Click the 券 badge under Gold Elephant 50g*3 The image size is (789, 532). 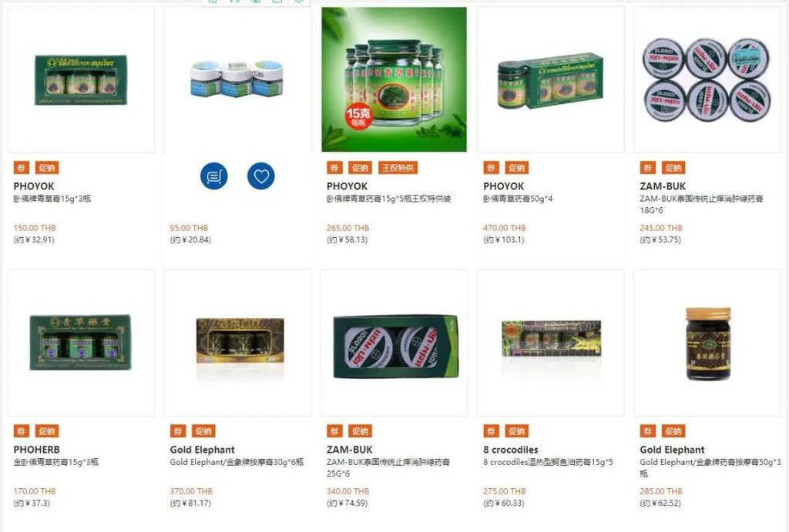coord(647,431)
